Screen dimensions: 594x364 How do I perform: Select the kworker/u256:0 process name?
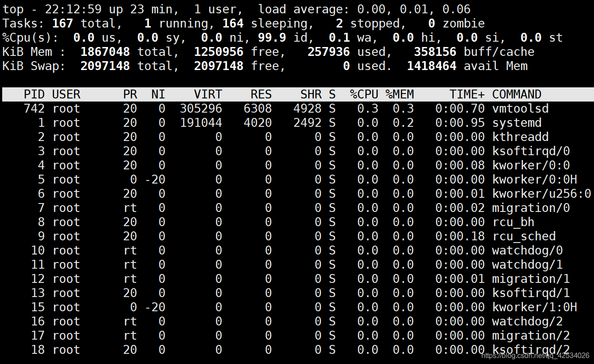click(542, 194)
